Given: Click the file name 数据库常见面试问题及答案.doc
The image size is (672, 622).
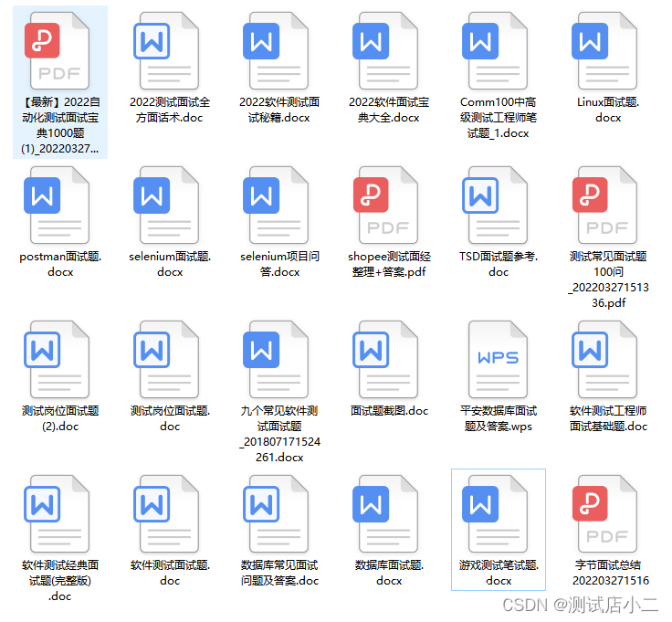Looking at the screenshot, I should click(279, 573).
